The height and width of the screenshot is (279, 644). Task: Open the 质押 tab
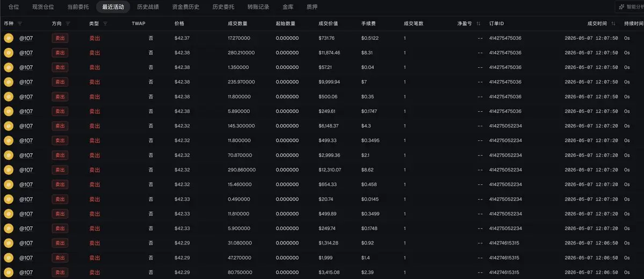(312, 7)
